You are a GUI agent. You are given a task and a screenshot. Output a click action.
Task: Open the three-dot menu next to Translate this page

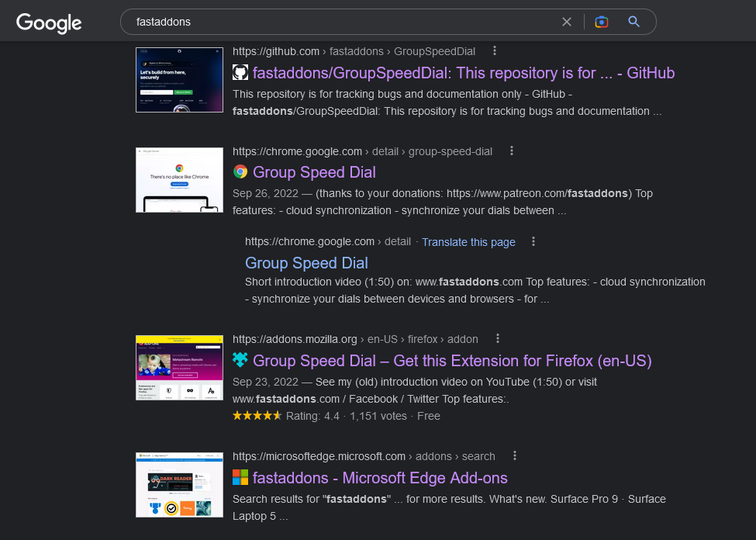533,241
